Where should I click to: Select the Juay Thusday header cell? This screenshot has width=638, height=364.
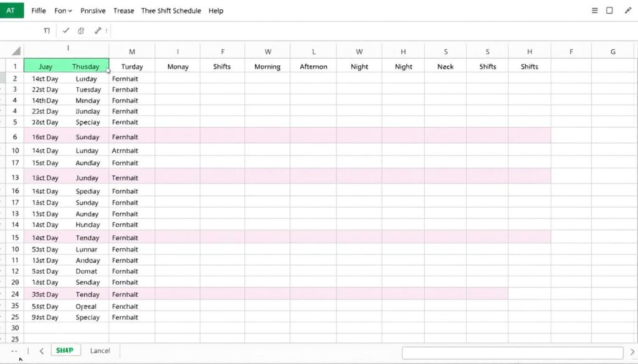[x=66, y=65]
